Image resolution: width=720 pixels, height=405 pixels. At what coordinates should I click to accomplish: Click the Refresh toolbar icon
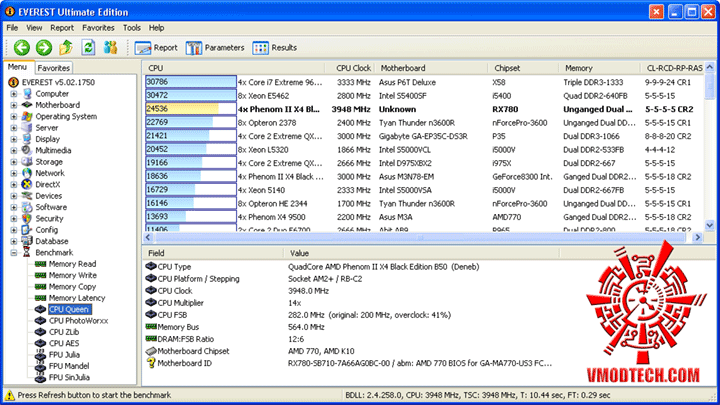pyautogui.click(x=88, y=47)
